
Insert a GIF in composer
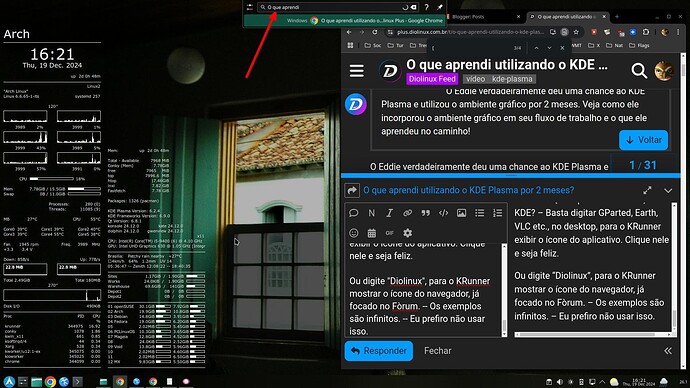(389, 233)
